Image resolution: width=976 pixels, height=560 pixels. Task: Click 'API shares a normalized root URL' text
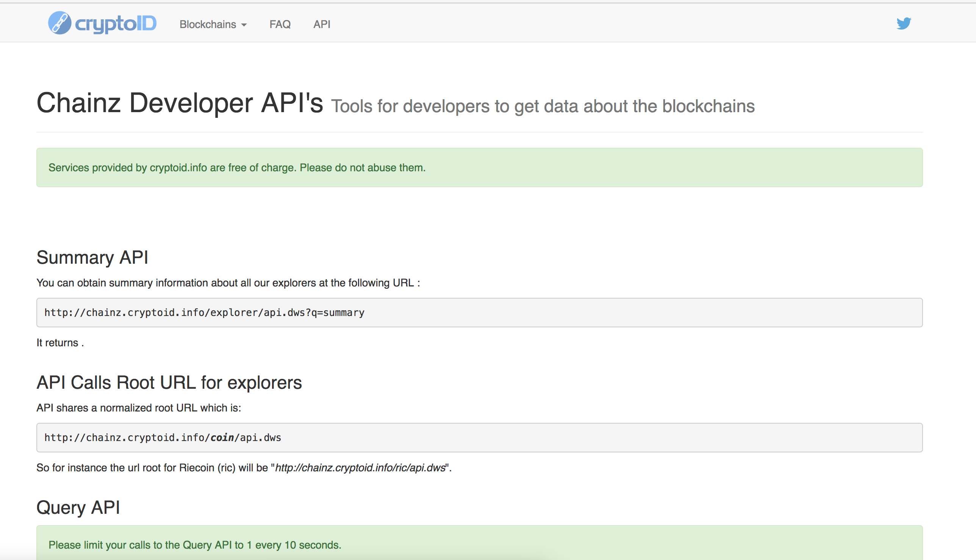(x=138, y=408)
